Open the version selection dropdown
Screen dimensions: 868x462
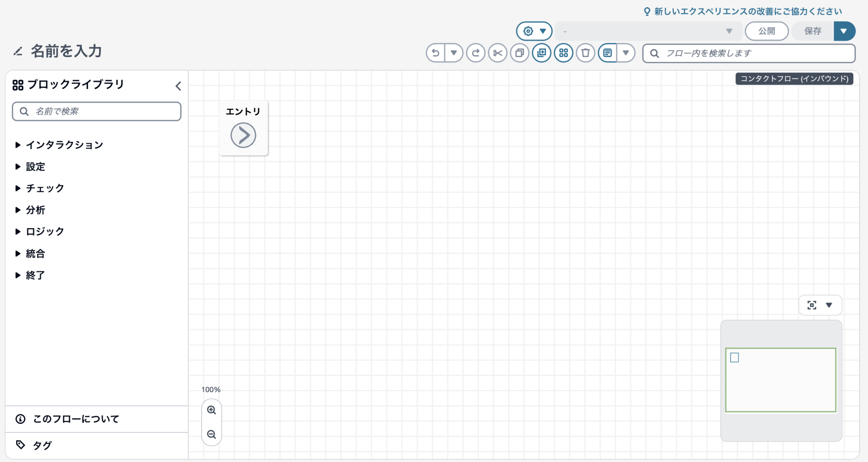(729, 31)
